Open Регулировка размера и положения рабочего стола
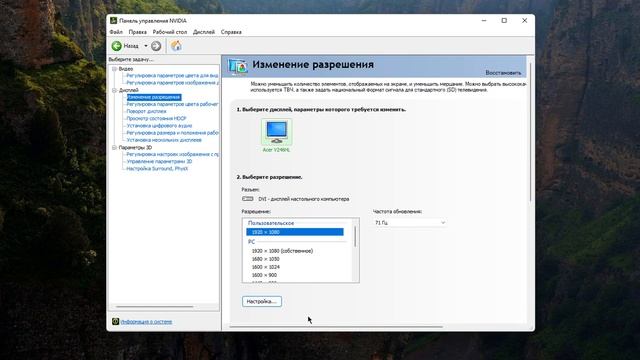 pyautogui.click(x=172, y=133)
